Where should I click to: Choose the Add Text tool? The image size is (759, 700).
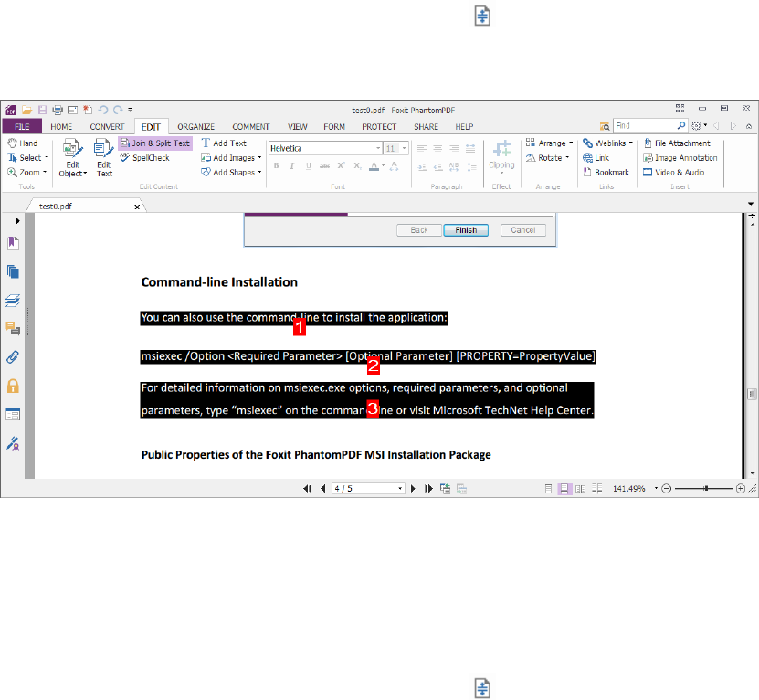pos(224,143)
